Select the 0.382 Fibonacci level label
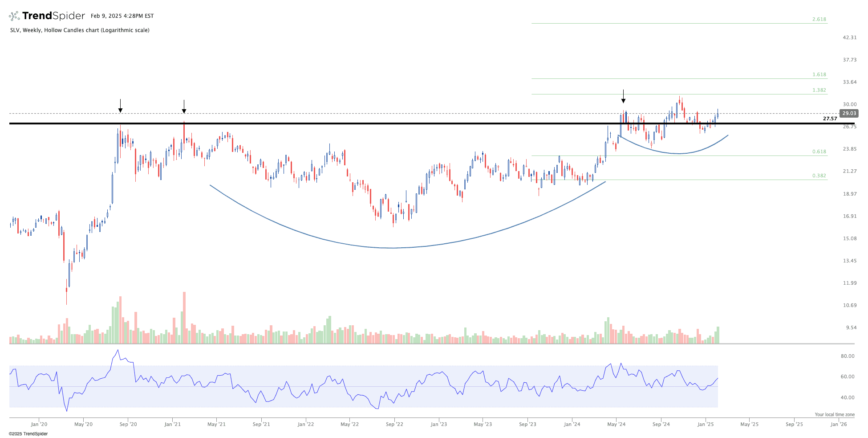This screenshot has width=868, height=438. coord(819,176)
